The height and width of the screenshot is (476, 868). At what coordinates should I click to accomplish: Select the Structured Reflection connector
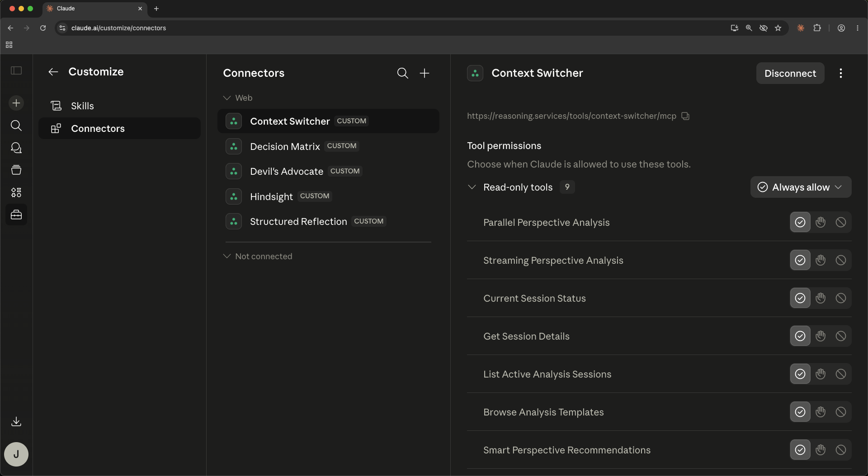coord(328,221)
